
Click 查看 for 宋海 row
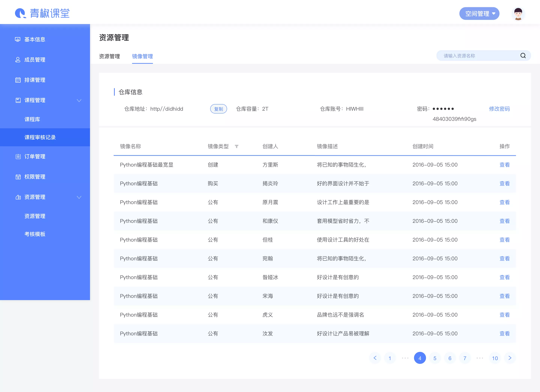(505, 296)
